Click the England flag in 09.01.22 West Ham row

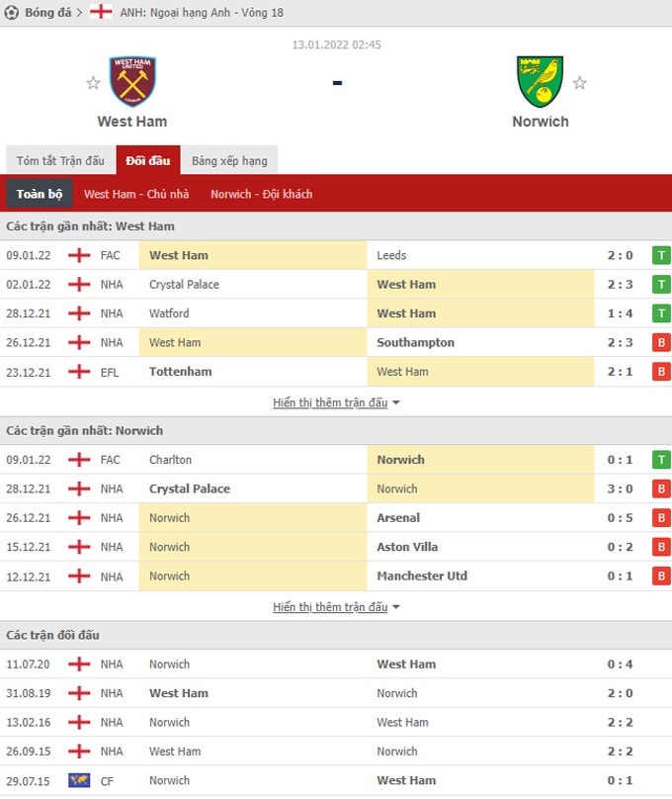79,255
